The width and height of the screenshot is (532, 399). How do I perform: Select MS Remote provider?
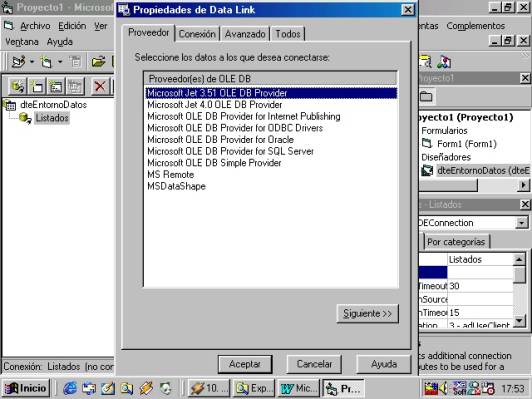point(171,174)
